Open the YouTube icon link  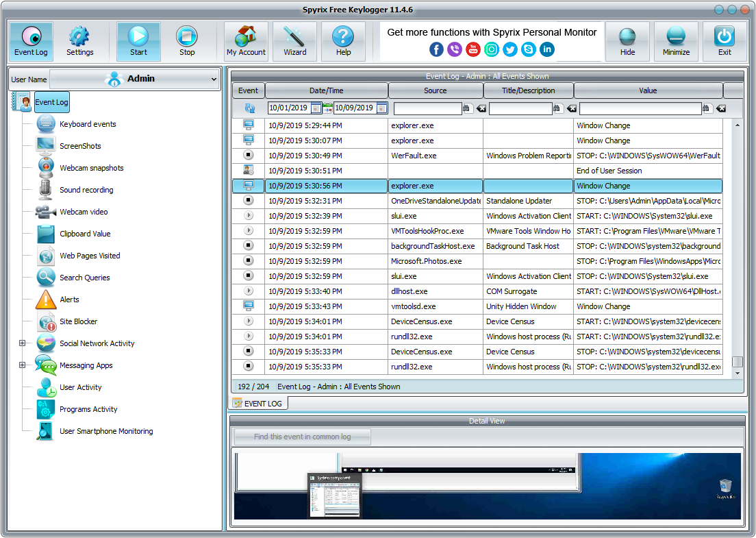(x=473, y=49)
